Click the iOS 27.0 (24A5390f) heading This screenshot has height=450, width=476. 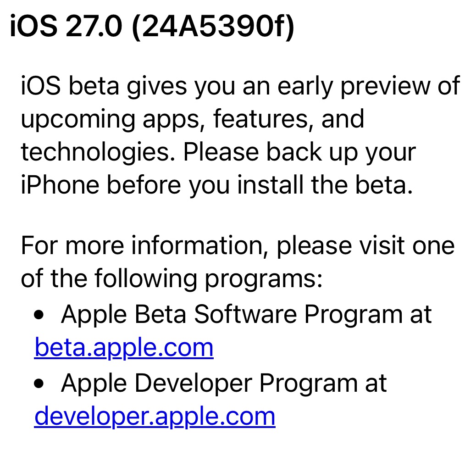152,27
